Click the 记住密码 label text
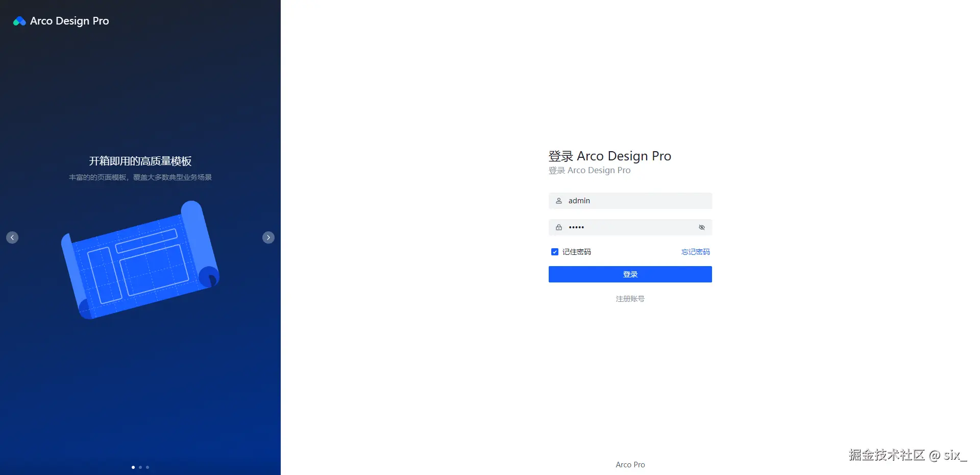 click(577, 252)
